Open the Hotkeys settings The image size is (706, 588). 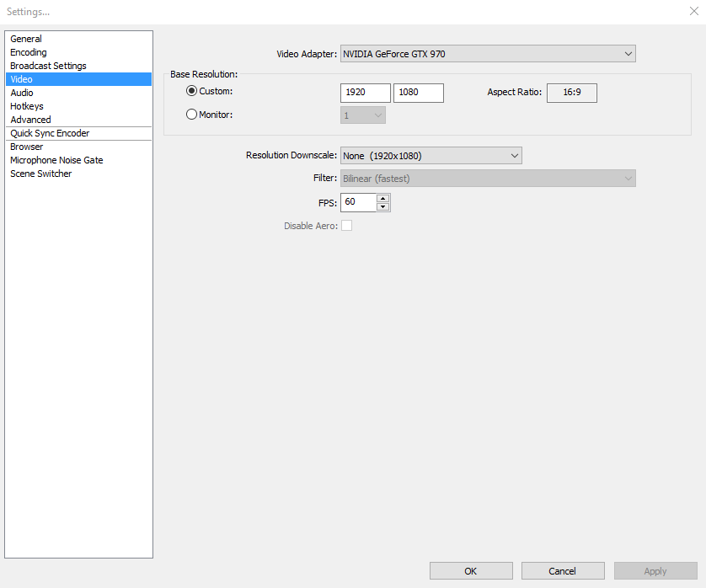point(79,106)
